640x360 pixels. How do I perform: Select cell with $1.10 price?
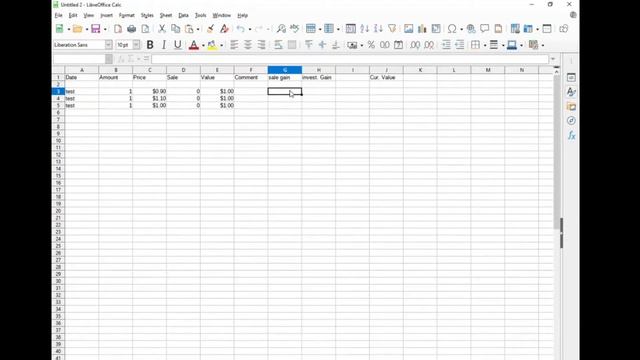coord(149,98)
